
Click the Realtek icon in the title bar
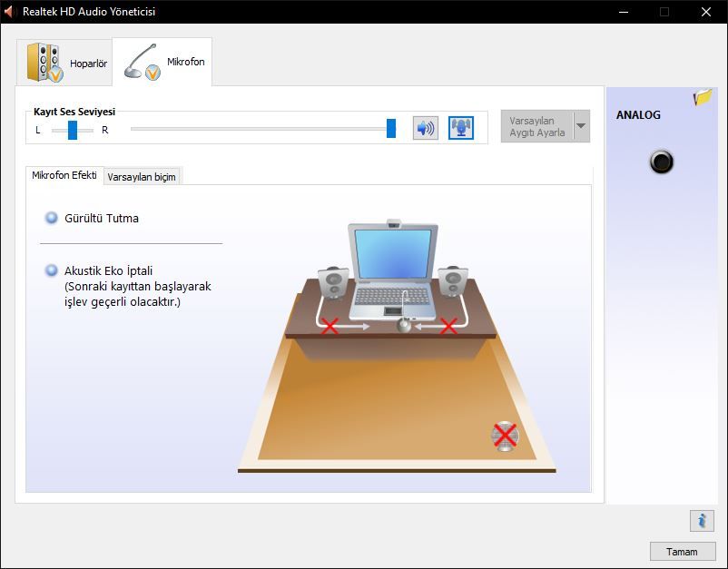pyautogui.click(x=11, y=12)
